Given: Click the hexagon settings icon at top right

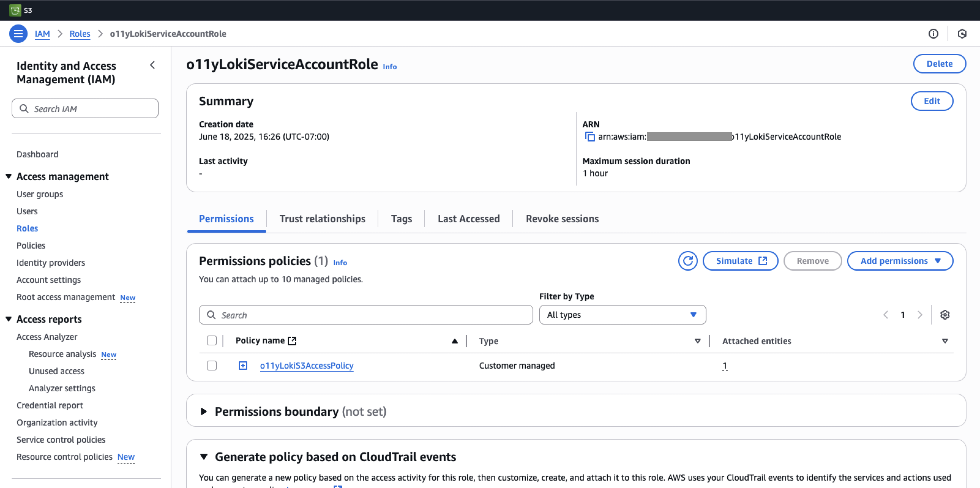Looking at the screenshot, I should [962, 33].
